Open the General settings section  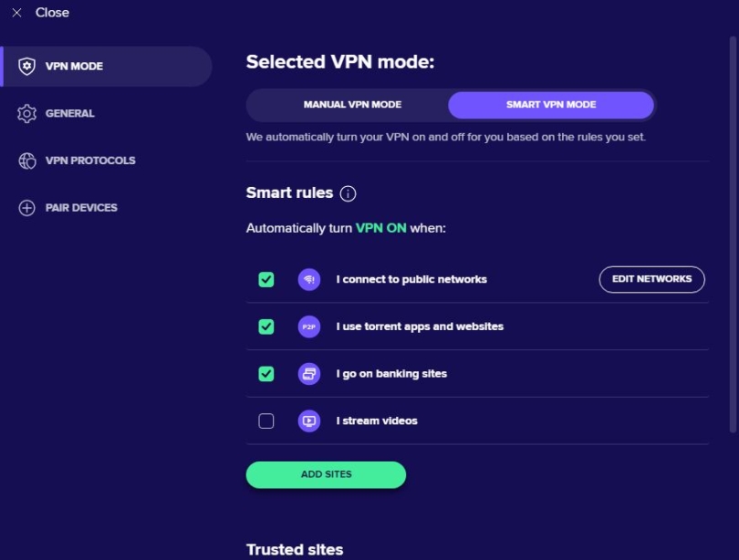tap(68, 113)
